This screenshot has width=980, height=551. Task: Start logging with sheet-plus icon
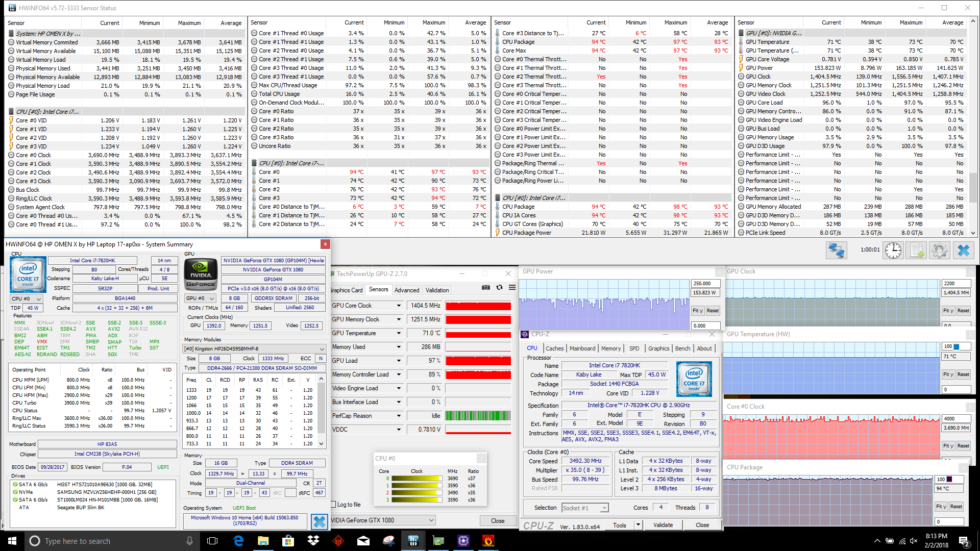(x=917, y=251)
